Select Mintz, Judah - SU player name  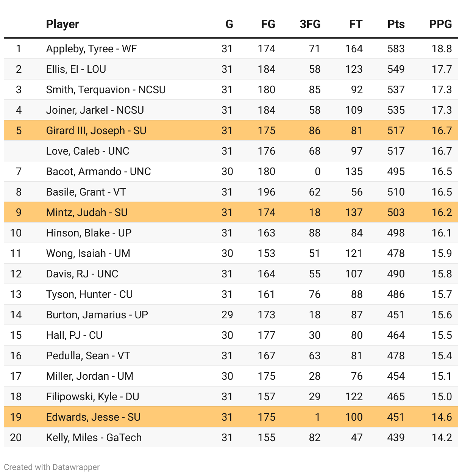(87, 213)
